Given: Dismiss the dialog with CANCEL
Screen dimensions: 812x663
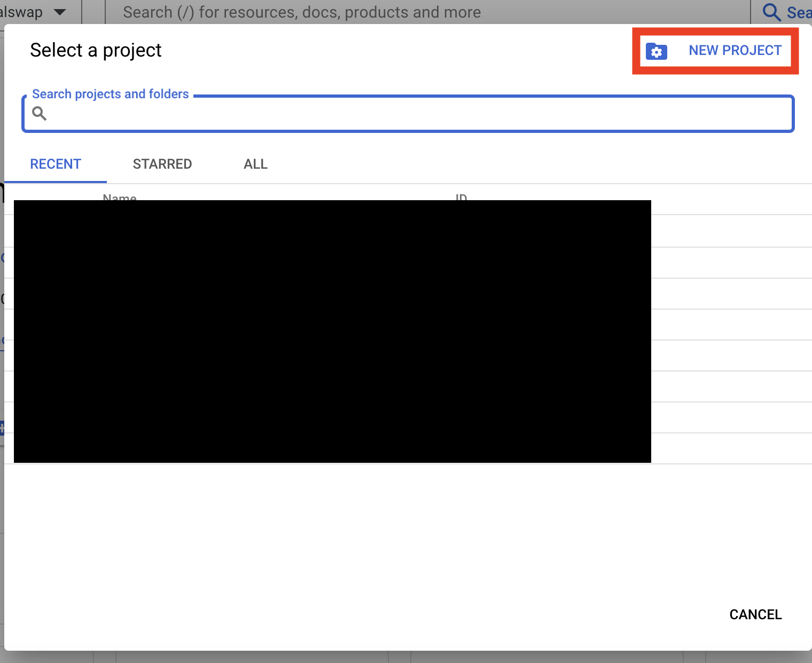Looking at the screenshot, I should coord(755,614).
